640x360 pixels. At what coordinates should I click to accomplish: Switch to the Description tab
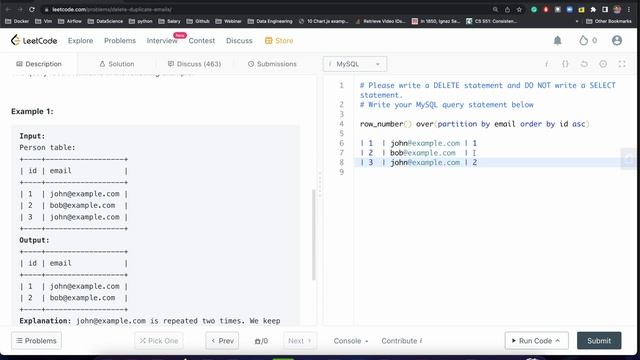tap(39, 64)
